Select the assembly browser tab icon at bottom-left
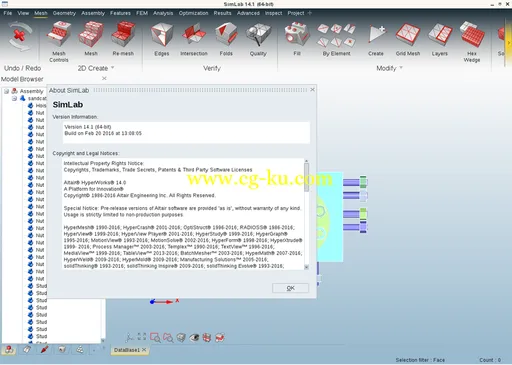This screenshot has width=512, height=365. pos(9,350)
